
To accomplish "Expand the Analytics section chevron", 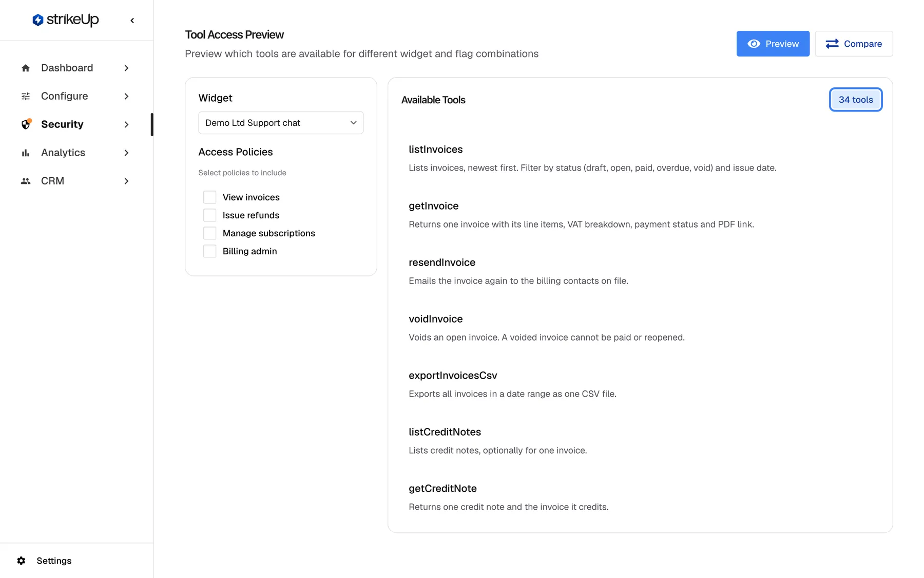I will click(x=126, y=153).
